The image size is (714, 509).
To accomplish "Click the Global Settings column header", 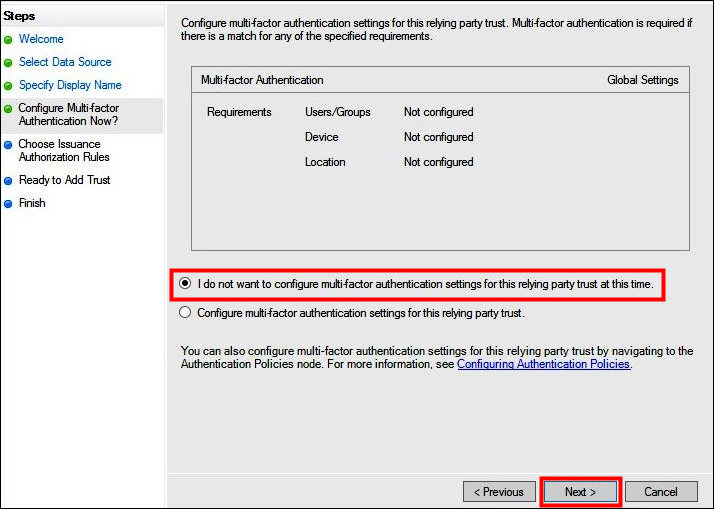I will pyautogui.click(x=642, y=80).
